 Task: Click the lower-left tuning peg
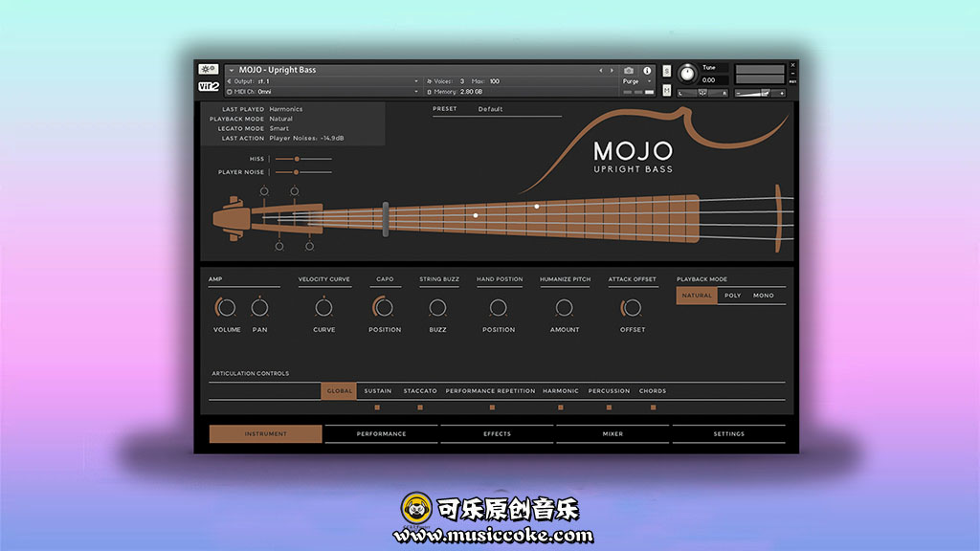(279, 246)
